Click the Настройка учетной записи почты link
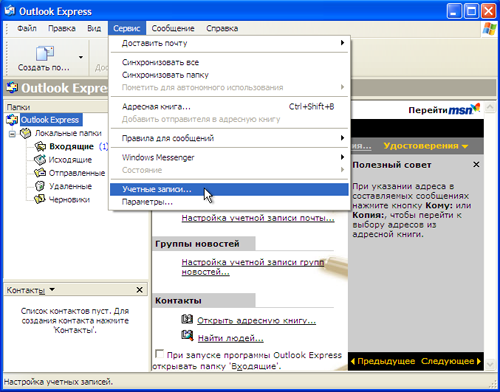The image size is (500, 392). [258, 218]
